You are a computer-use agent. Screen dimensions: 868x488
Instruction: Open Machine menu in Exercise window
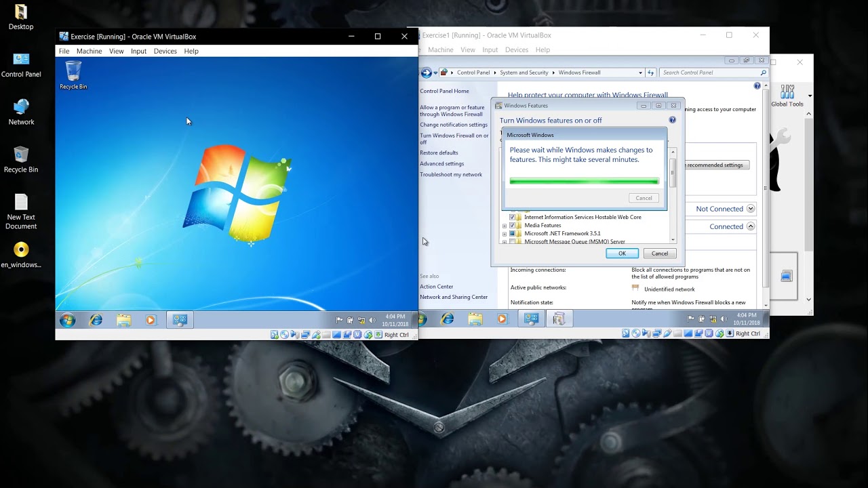click(x=89, y=51)
